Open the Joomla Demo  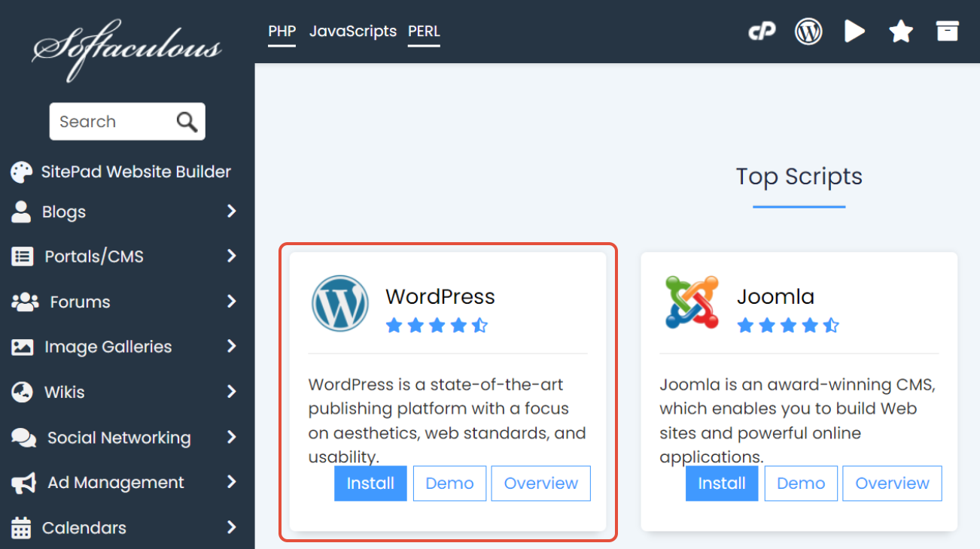tap(801, 484)
